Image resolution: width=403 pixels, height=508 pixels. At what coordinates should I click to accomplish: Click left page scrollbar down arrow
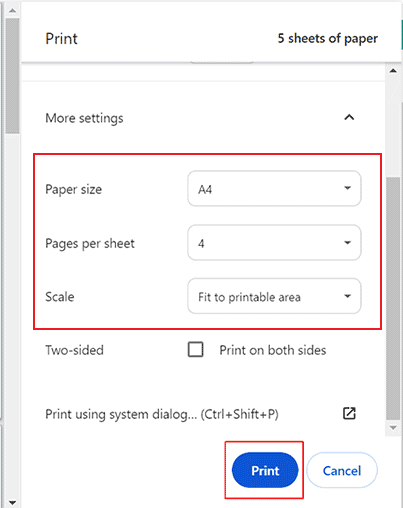click(x=12, y=502)
